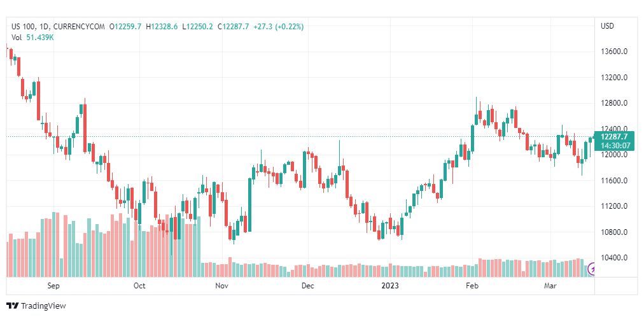Click the Mar label on time axis
The height and width of the screenshot is (317, 644).
550,286
